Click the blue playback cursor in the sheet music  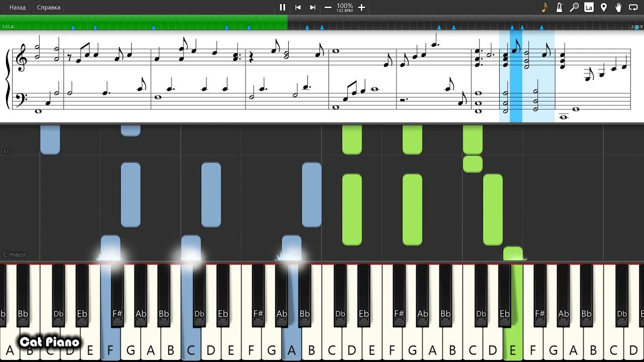(x=516, y=76)
